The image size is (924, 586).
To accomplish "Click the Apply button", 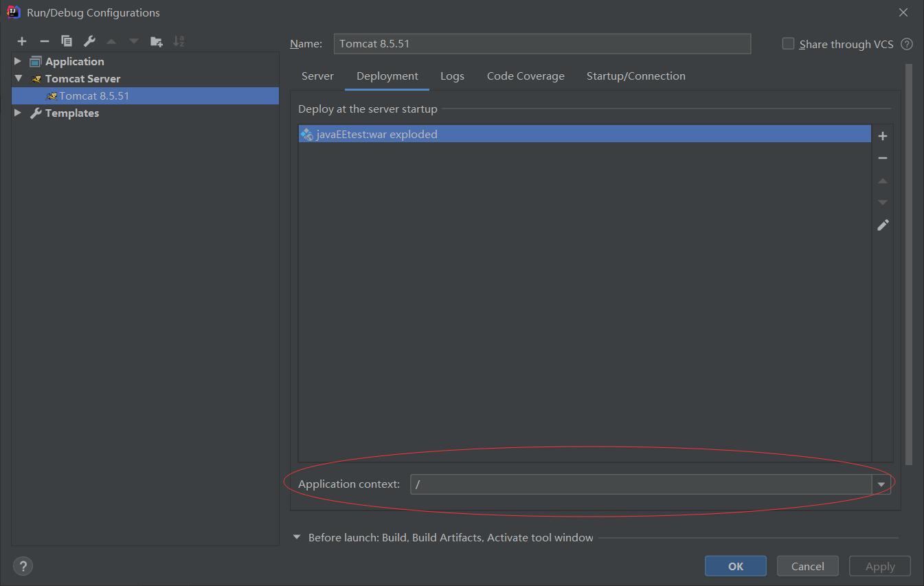I will (x=880, y=566).
